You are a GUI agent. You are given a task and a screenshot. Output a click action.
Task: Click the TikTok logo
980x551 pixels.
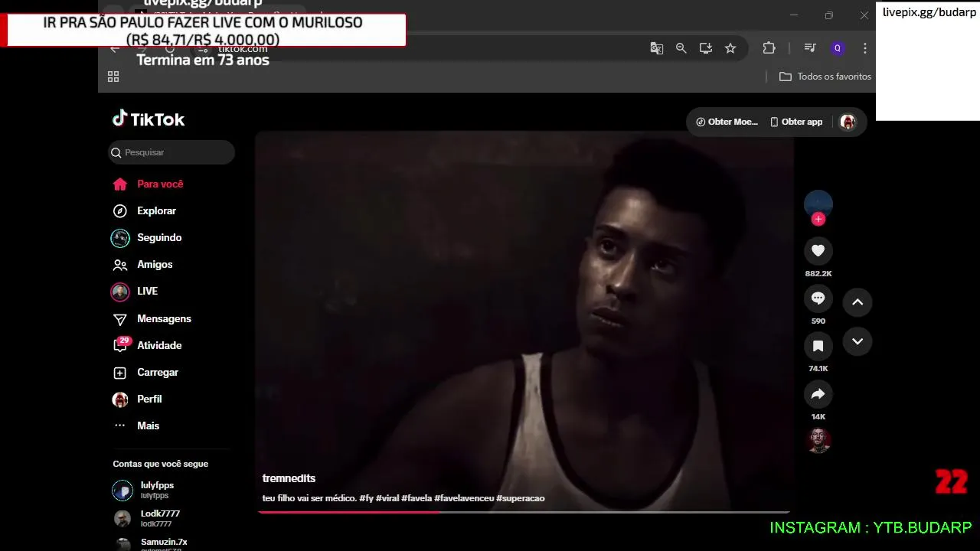[x=149, y=119]
